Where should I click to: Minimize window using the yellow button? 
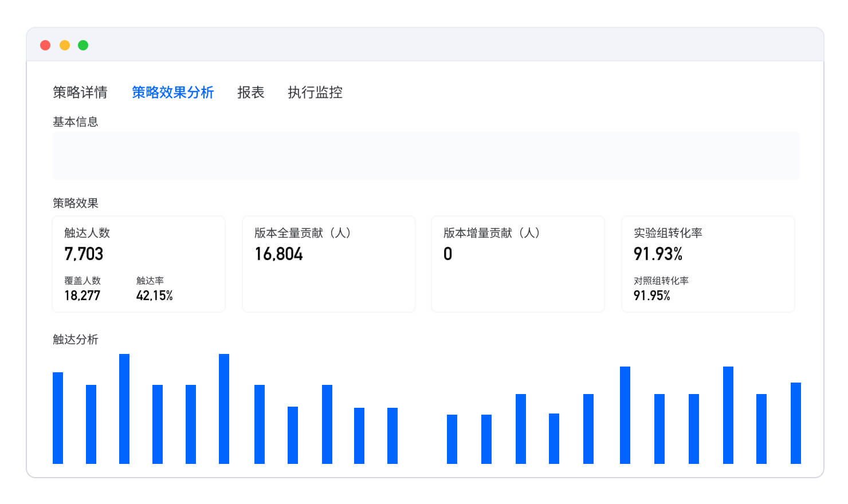click(65, 45)
